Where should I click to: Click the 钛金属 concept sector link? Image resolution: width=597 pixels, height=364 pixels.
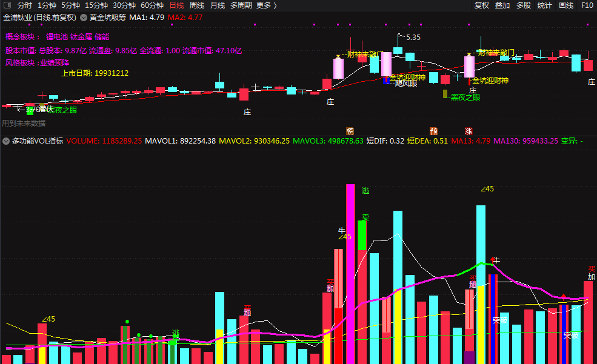(x=81, y=37)
